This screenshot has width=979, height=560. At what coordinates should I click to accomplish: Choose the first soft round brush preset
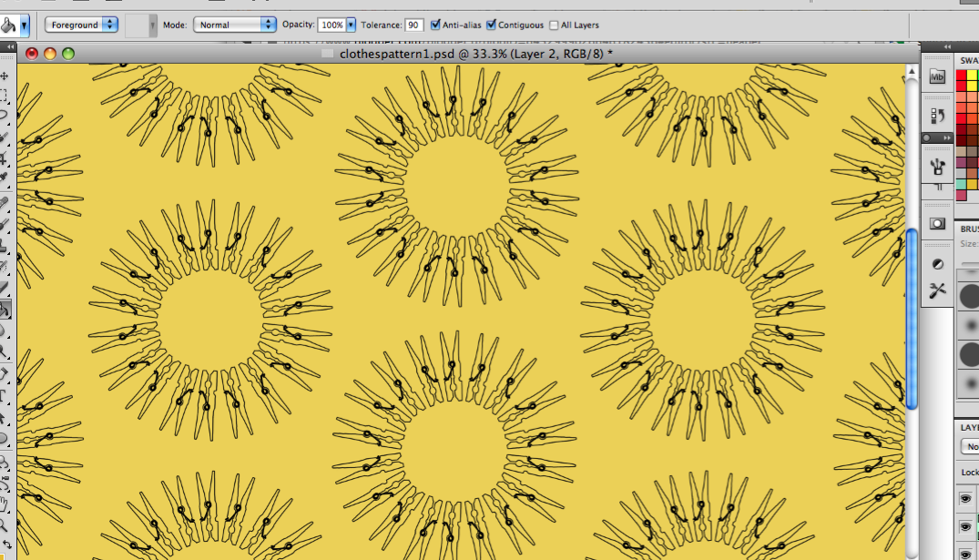970,325
